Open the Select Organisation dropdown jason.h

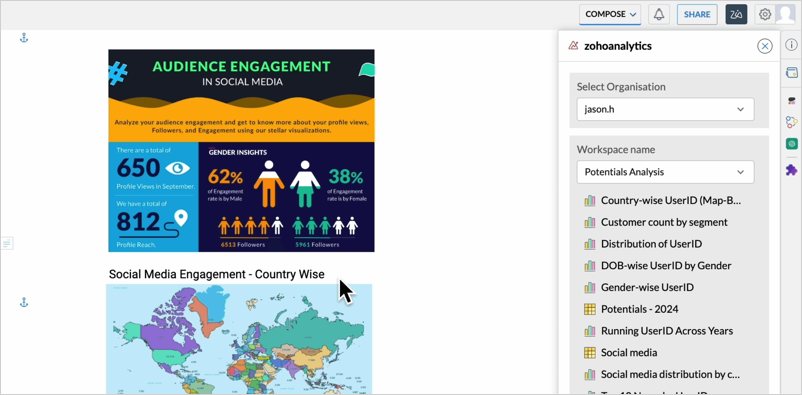(665, 109)
